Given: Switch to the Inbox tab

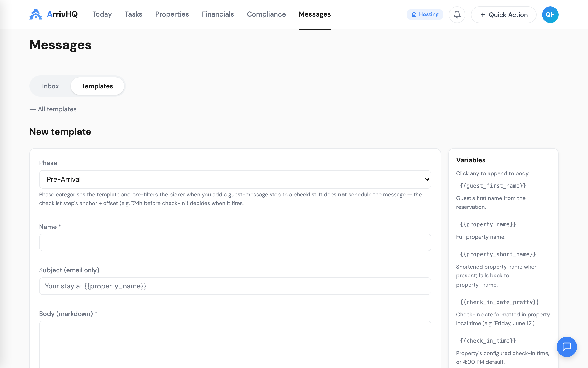Looking at the screenshot, I should pos(50,86).
